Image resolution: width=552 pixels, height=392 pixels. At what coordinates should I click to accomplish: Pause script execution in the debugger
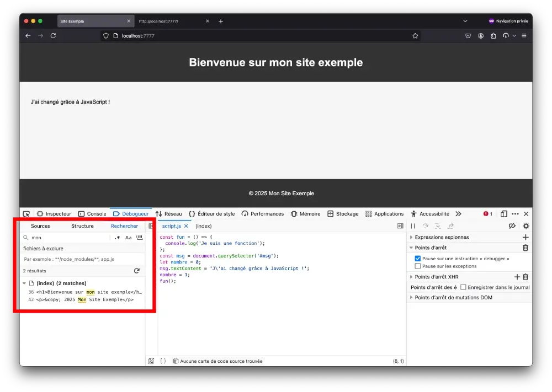413,226
